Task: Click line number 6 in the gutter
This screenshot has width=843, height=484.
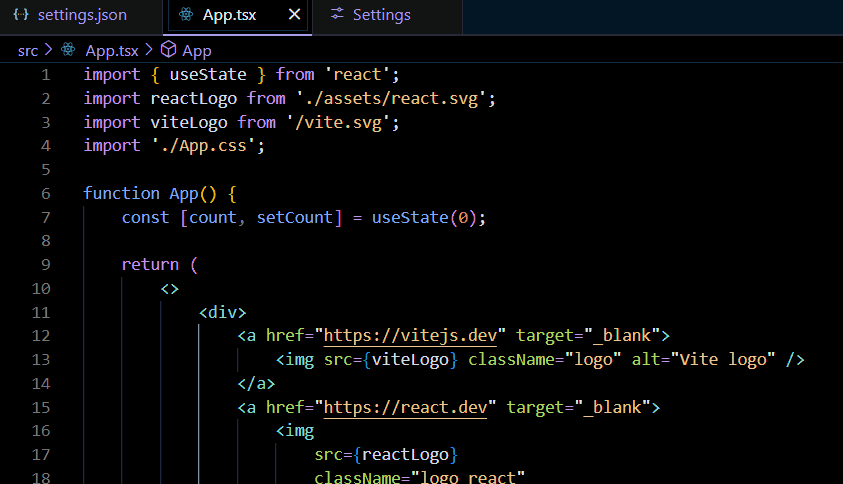Action: [x=46, y=194]
